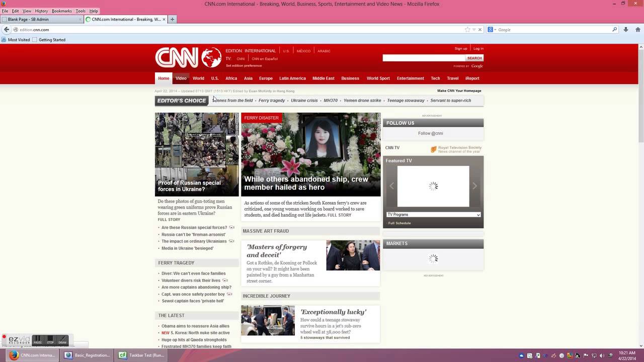The width and height of the screenshot is (644, 362).
Task: Click the Sign up link
Action: pos(461,49)
